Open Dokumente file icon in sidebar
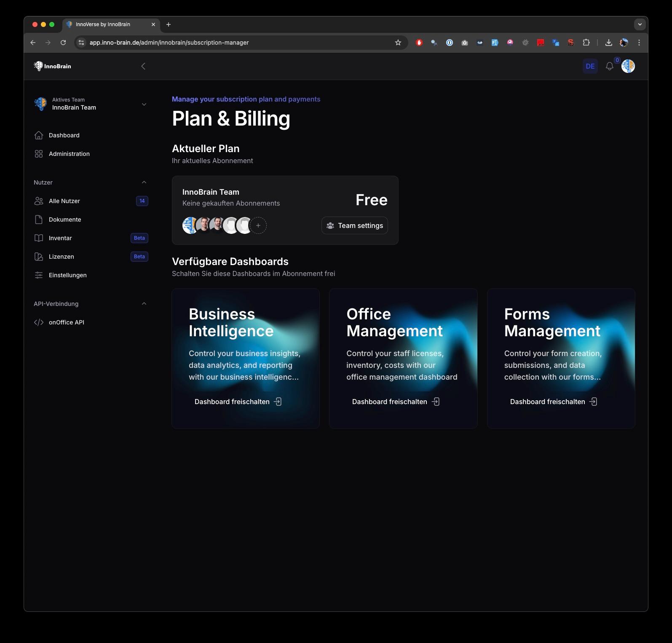Viewport: 672px width, 643px height. coord(39,220)
